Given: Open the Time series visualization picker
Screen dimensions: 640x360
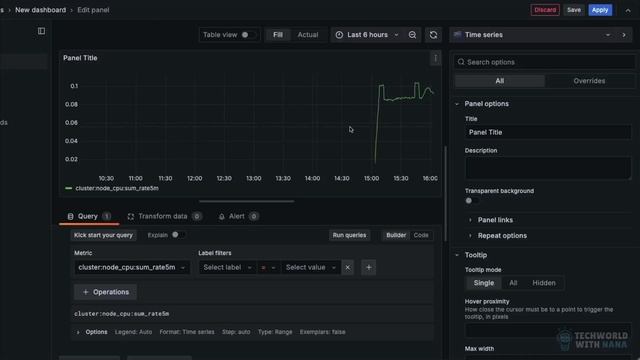Looking at the screenshot, I should (533, 35).
